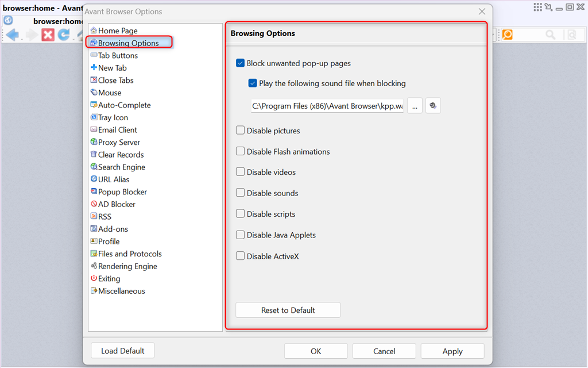588x368 pixels.
Task: Check the Disable scripts option
Action: [x=241, y=214]
